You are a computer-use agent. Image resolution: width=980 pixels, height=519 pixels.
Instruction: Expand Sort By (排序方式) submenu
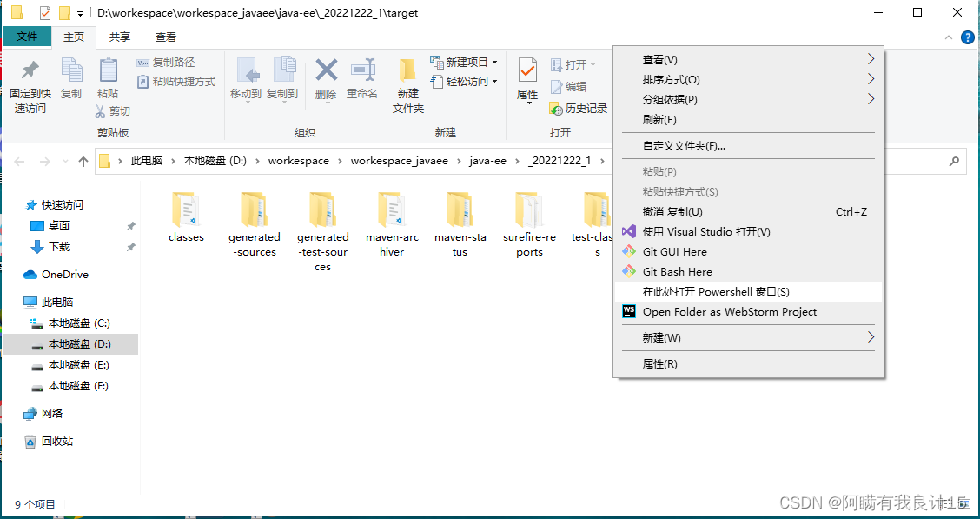point(749,80)
